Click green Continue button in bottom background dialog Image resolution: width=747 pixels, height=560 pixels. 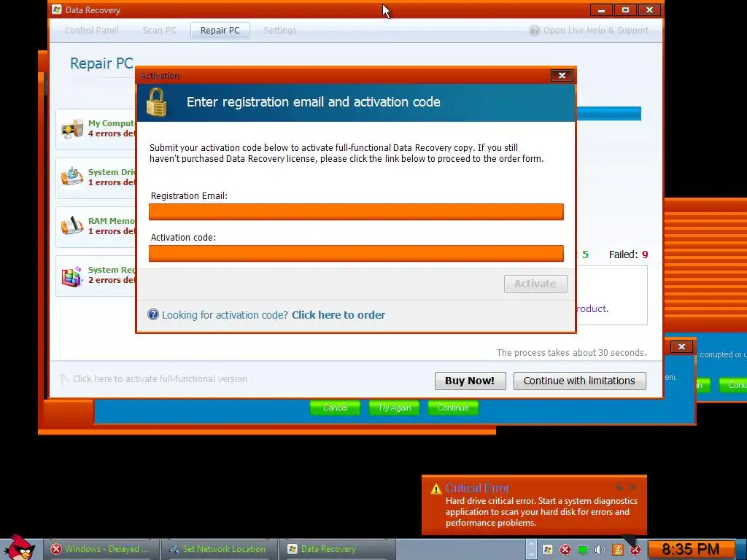(x=453, y=408)
